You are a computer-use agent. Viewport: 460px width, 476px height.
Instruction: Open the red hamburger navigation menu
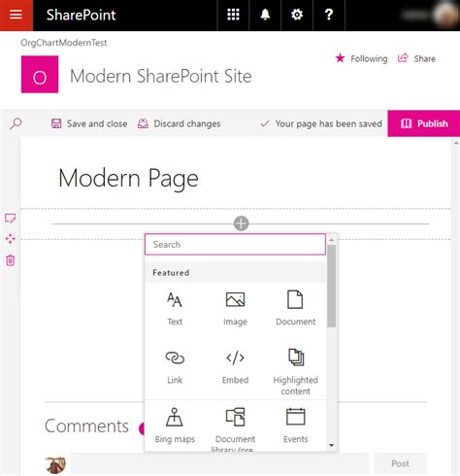[16, 16]
